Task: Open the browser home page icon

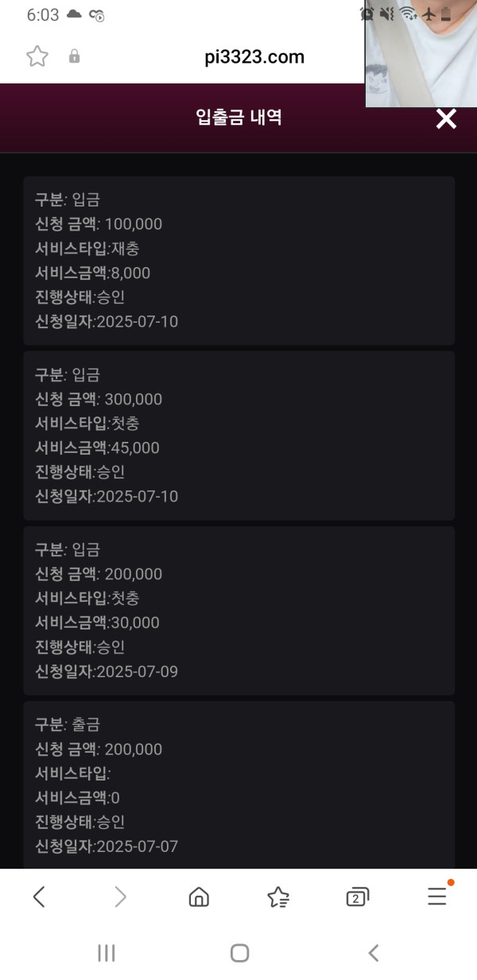Action: click(x=199, y=897)
